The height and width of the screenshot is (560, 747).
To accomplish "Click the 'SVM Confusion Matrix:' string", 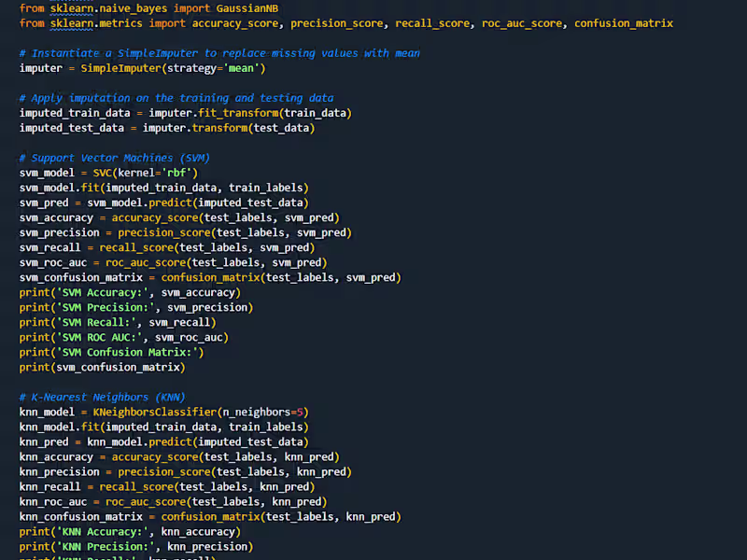I will click(127, 352).
